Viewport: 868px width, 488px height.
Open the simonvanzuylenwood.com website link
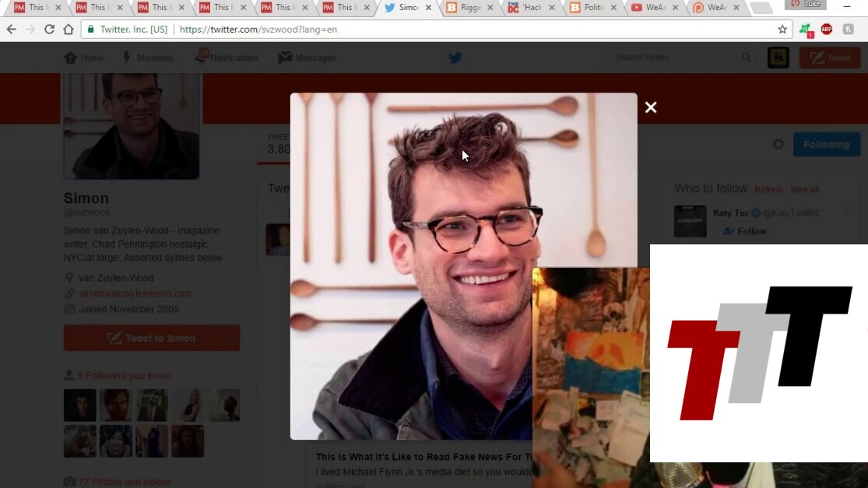[x=135, y=293]
